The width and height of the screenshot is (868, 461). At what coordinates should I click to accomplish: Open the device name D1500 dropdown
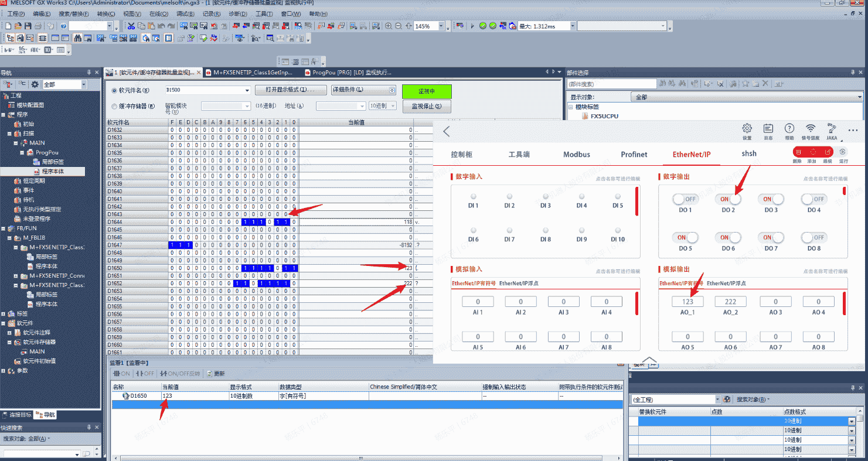[247, 90]
